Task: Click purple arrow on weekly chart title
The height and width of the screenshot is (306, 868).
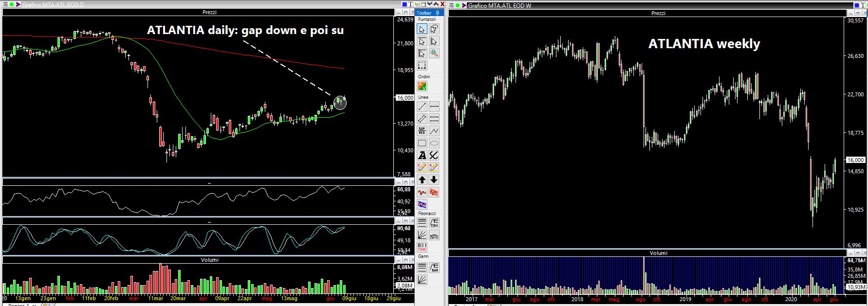Action: point(464,5)
